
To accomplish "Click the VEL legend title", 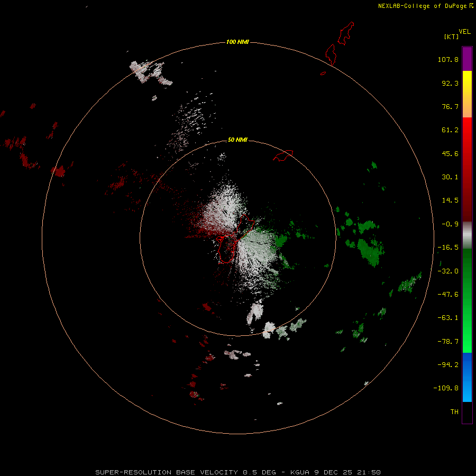I will click(464, 32).
